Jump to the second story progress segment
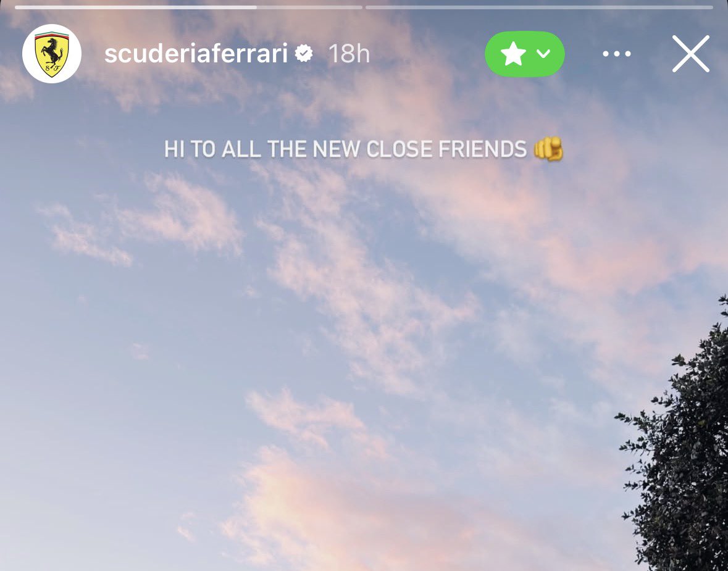Image resolution: width=728 pixels, height=571 pixels. click(539, 7)
